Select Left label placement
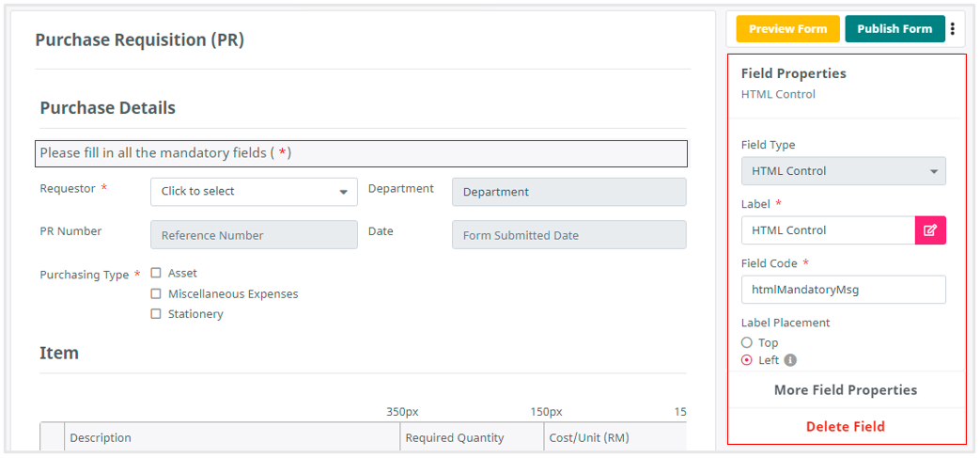This screenshot has height=458, width=980. (747, 360)
